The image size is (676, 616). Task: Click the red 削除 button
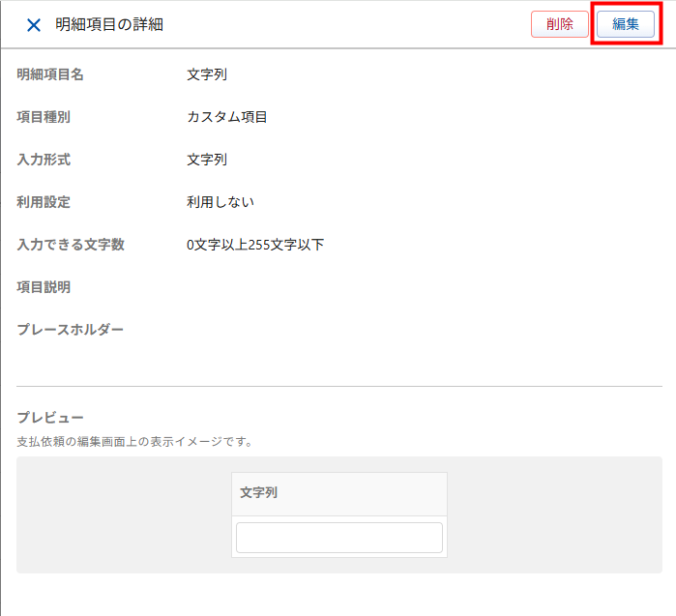point(559,25)
